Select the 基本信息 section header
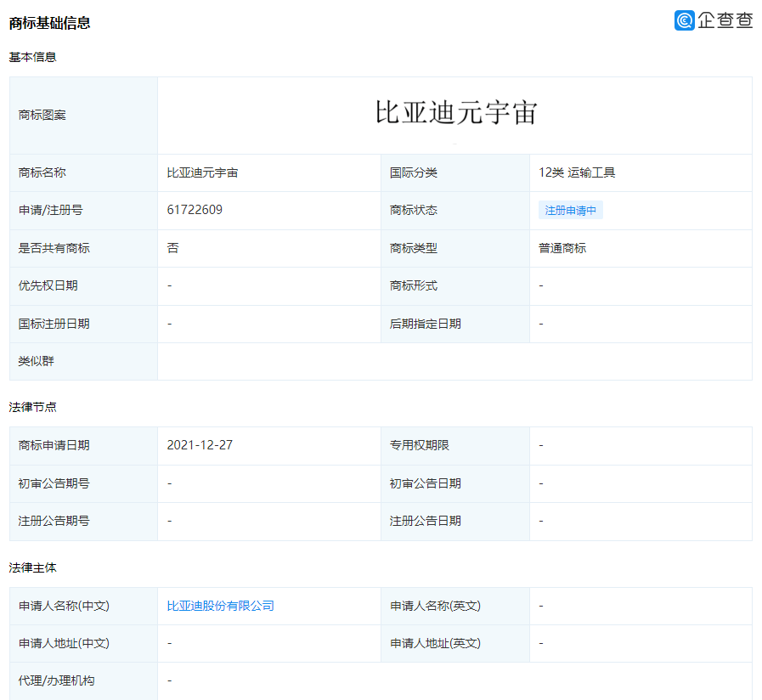The image size is (762, 700). coord(32,57)
